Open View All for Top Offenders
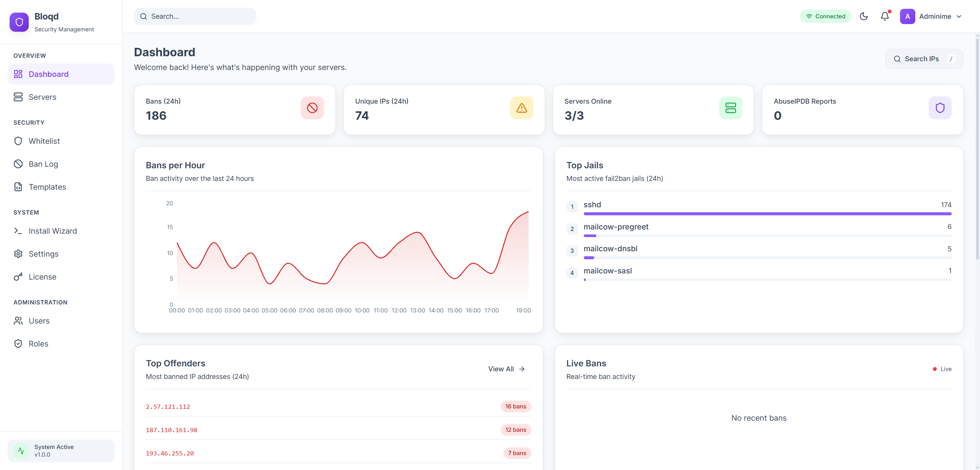The image size is (980, 470). coord(506,369)
